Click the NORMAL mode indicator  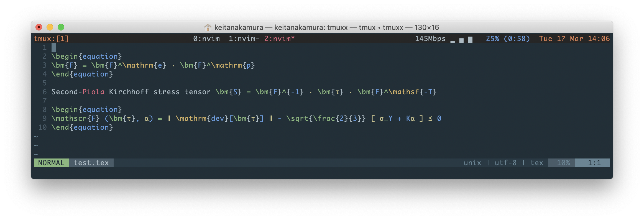click(51, 163)
